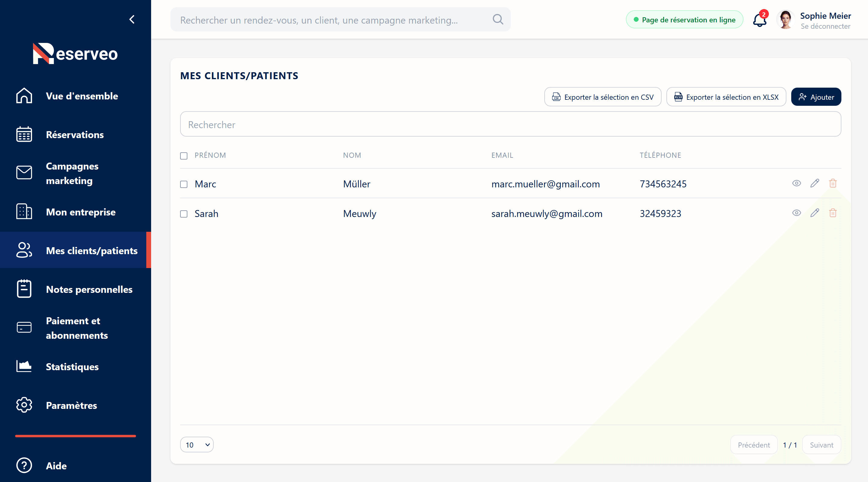The height and width of the screenshot is (482, 868).
Task: Click the notepad icon for Notes personnelles
Action: click(24, 289)
